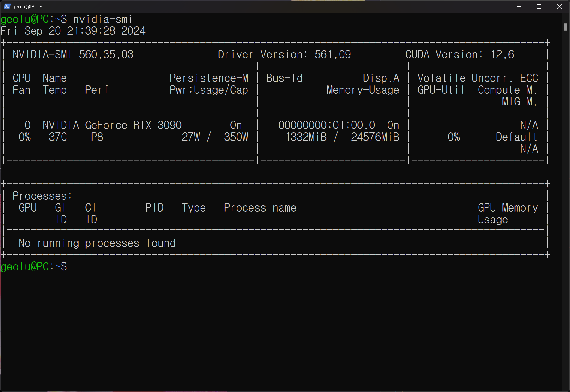Screen dimensions: 570x392
Task: Click the Process name column header
Action: tap(260, 208)
